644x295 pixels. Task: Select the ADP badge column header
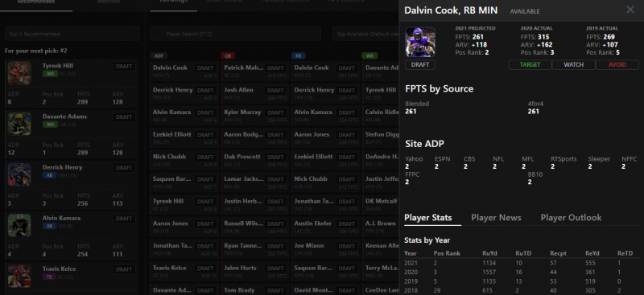pyautogui.click(x=159, y=55)
